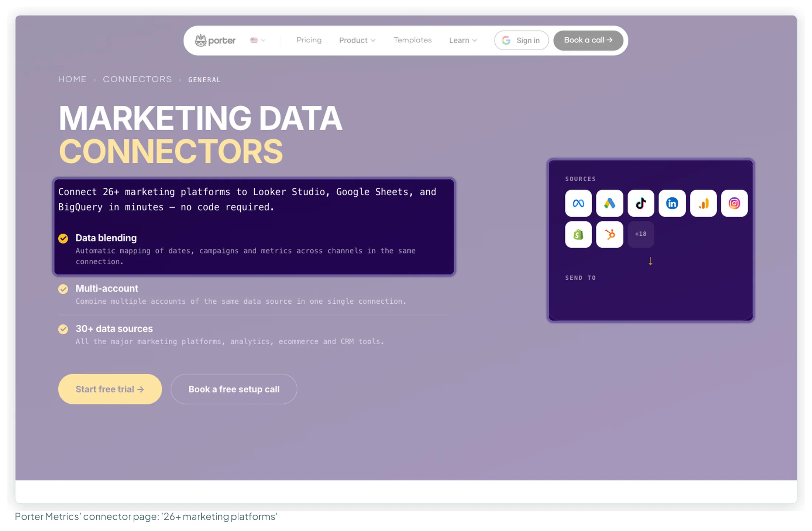Image resolution: width=812 pixels, height=531 pixels.
Task: Click Book a call button
Action: pos(588,40)
